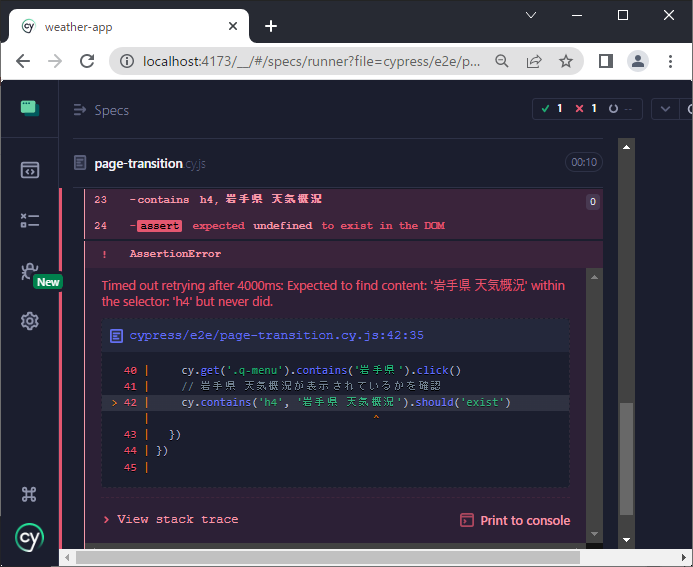Open the dropdown chevron beside test counters
The image size is (693, 567).
click(664, 109)
